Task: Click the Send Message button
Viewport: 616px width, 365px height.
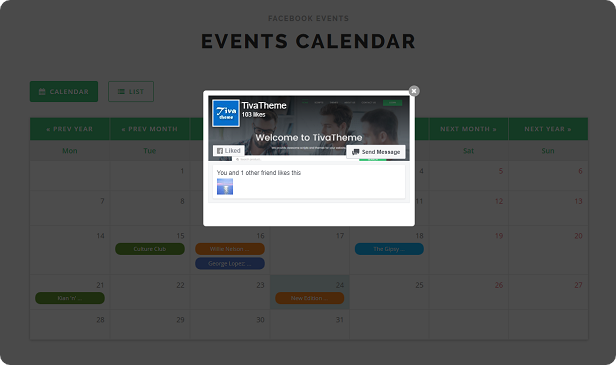Action: click(x=376, y=152)
